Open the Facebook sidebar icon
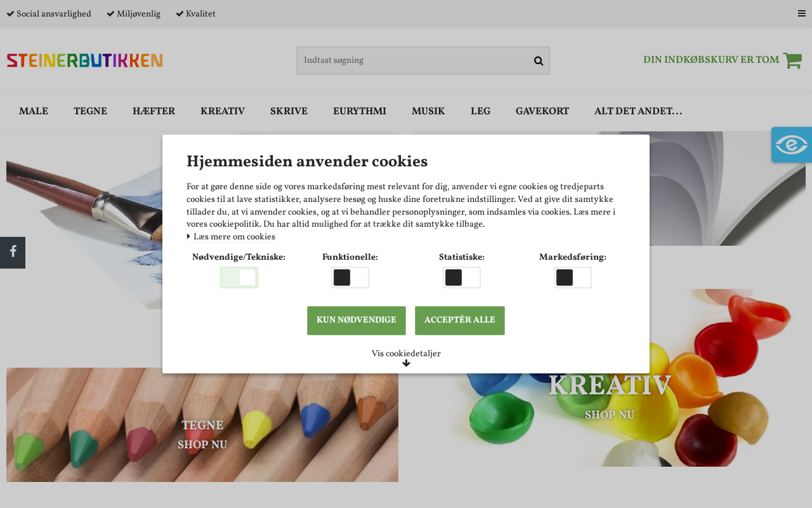 [13, 253]
